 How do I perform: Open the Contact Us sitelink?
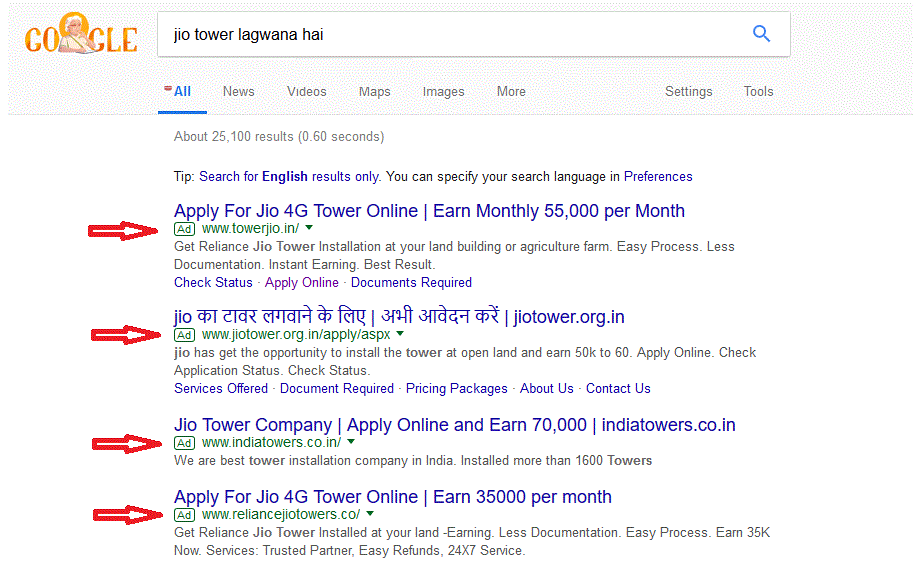click(x=618, y=389)
